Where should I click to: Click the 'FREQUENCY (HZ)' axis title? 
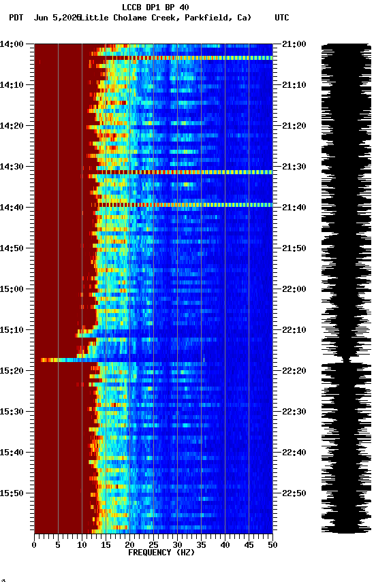click(161, 553)
